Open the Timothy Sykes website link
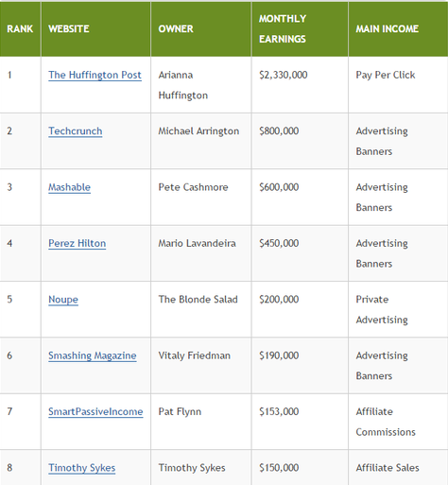The width and height of the screenshot is (448, 485). [x=82, y=468]
